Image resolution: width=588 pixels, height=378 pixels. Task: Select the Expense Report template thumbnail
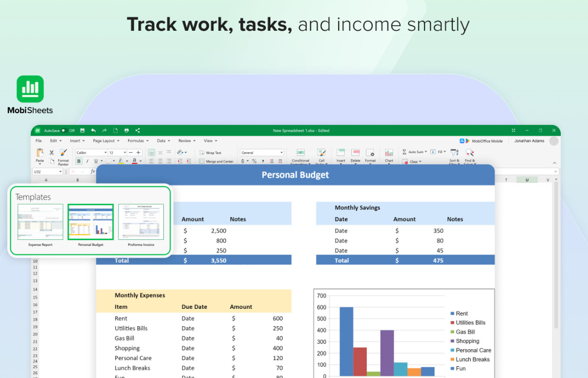[40, 222]
